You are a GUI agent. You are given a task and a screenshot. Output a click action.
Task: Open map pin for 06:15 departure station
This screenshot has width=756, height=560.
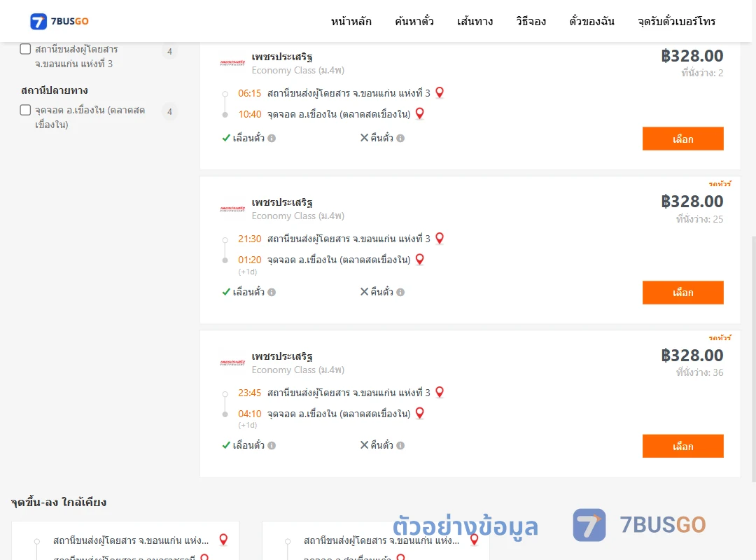pos(439,92)
